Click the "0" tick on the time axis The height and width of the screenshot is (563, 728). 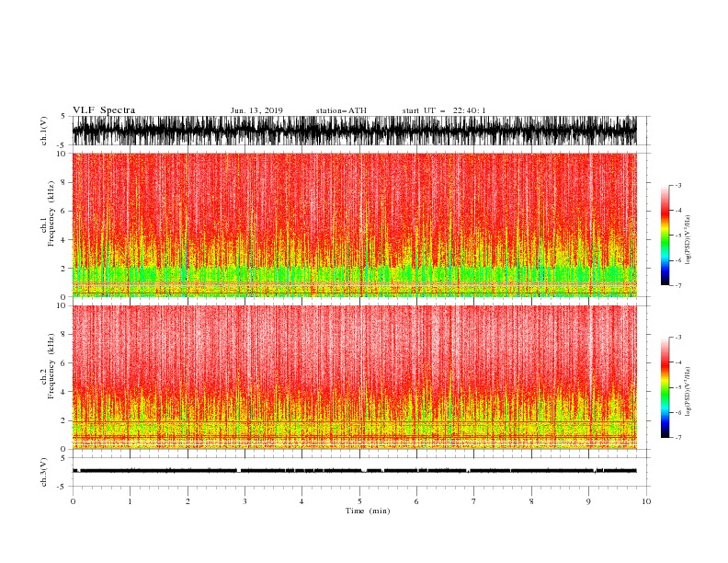(x=73, y=501)
